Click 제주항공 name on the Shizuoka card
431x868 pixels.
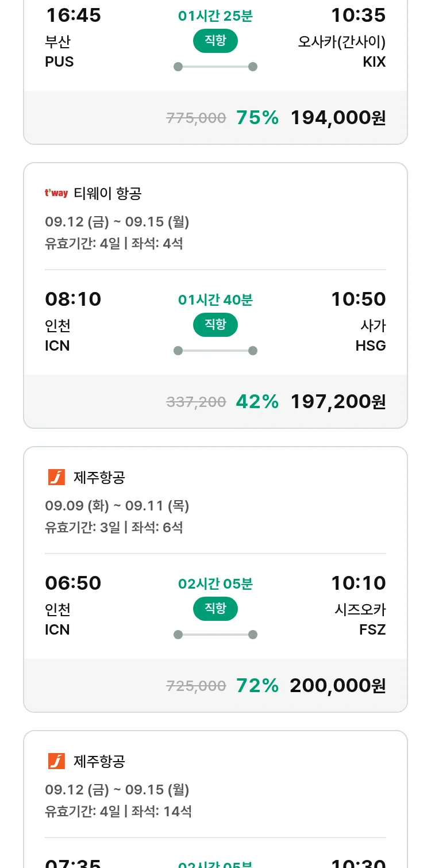tap(99, 477)
